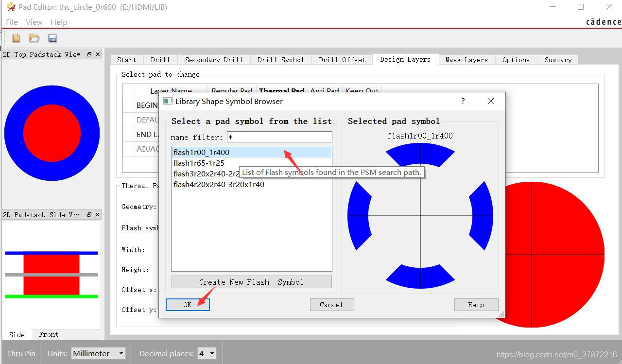The height and width of the screenshot is (364, 622).
Task: Open the View menu
Action: (x=34, y=22)
